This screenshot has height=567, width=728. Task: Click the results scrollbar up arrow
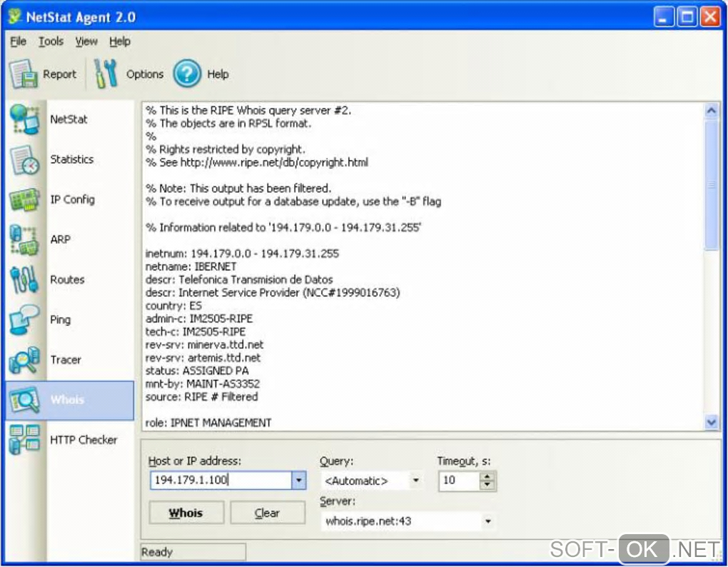click(x=711, y=111)
